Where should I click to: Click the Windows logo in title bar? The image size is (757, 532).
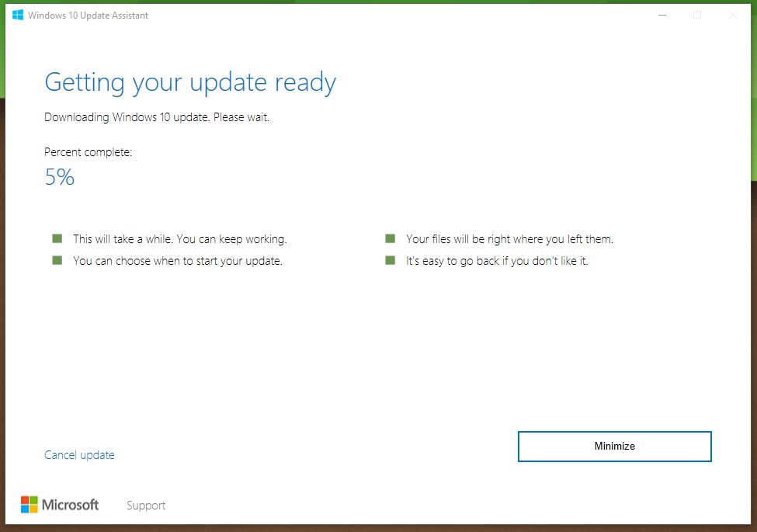pyautogui.click(x=18, y=15)
